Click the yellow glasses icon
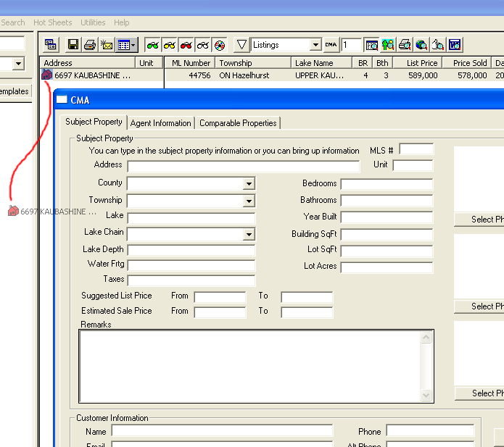The width and height of the screenshot is (504, 447). [x=170, y=45]
